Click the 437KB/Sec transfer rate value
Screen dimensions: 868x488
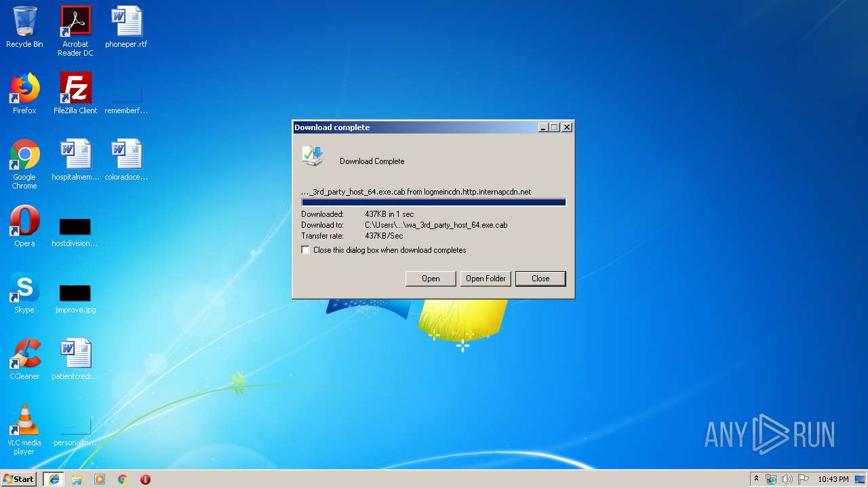pyautogui.click(x=384, y=236)
